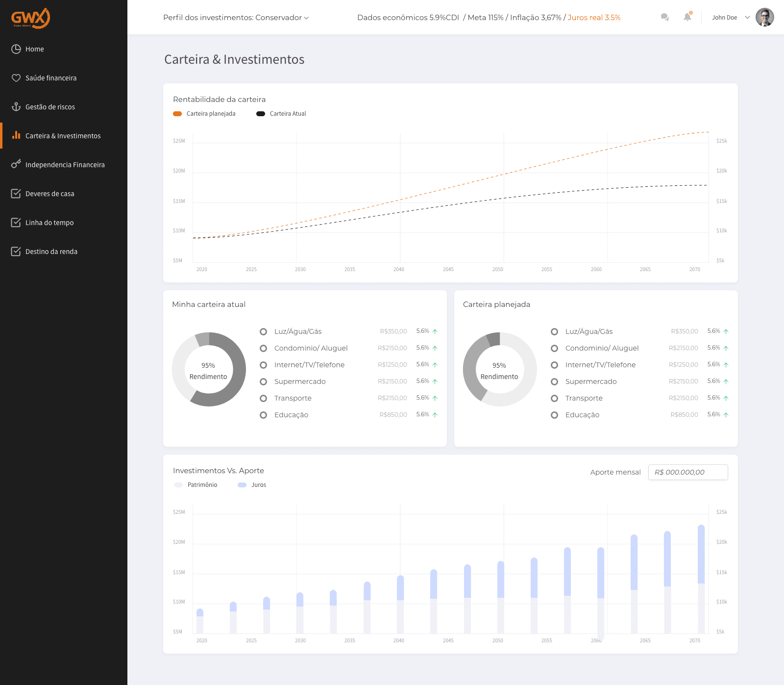
Task: Open Independencia Financeira section
Action: [x=65, y=165]
